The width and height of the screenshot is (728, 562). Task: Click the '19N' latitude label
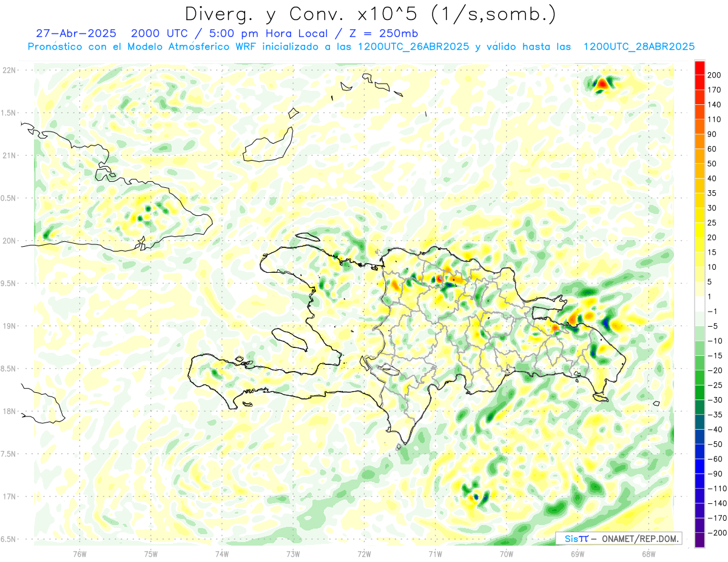click(x=9, y=326)
